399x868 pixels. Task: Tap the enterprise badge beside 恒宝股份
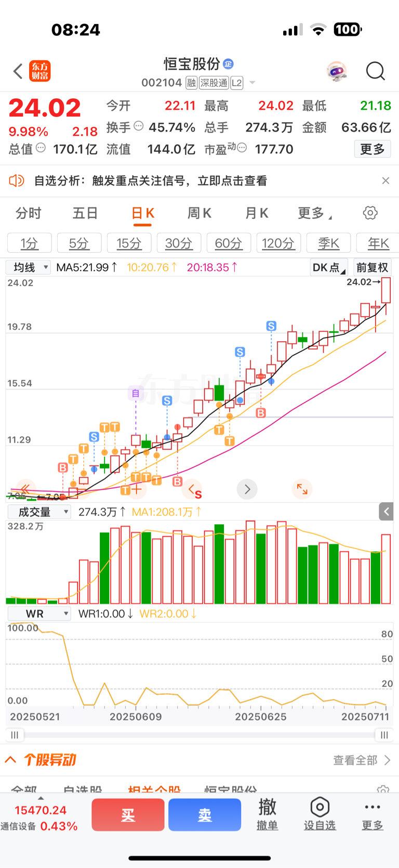(x=228, y=64)
